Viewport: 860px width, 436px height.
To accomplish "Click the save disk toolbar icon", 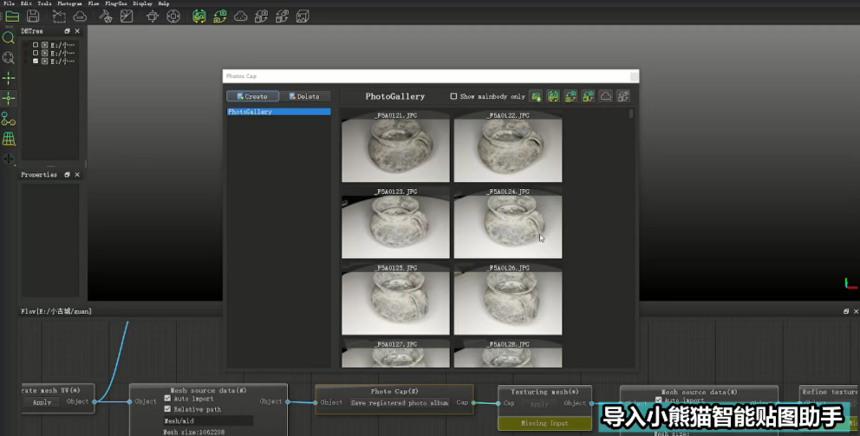I will pyautogui.click(x=33, y=16).
